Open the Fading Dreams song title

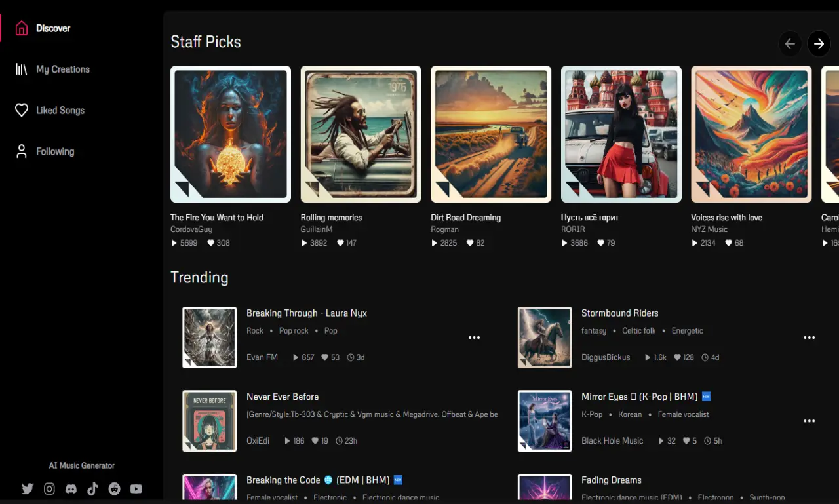click(612, 480)
